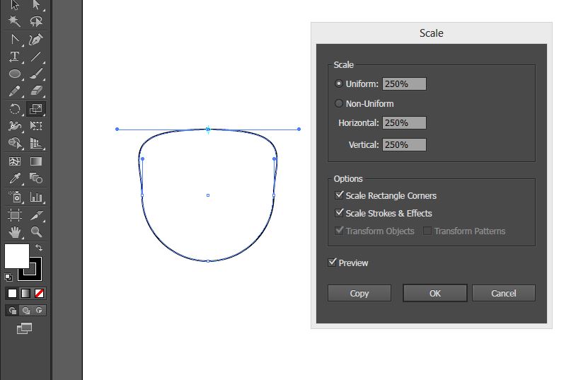The height and width of the screenshot is (380, 588).
Task: Select the Zoom magnifier tool
Action: [36, 232]
